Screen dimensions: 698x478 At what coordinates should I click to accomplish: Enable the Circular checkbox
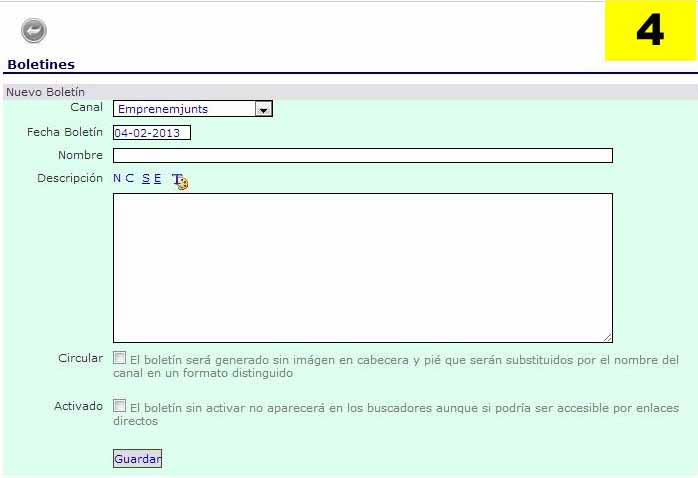tap(119, 358)
